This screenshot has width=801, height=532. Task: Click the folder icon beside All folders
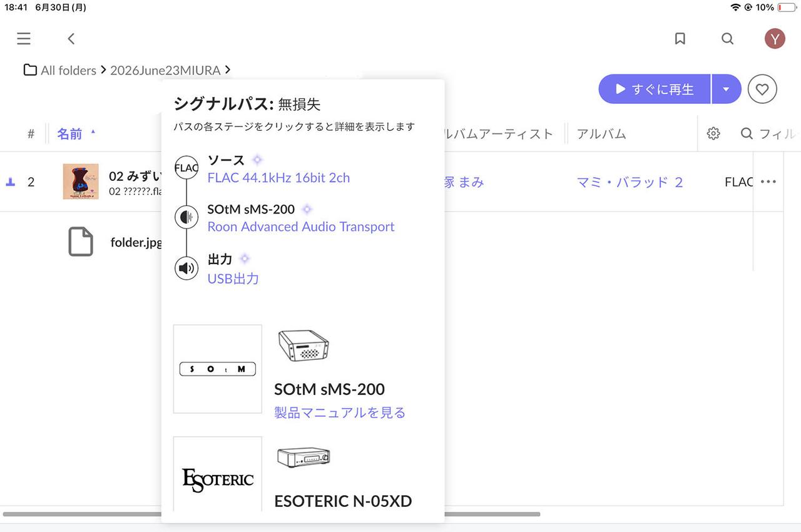pos(30,70)
